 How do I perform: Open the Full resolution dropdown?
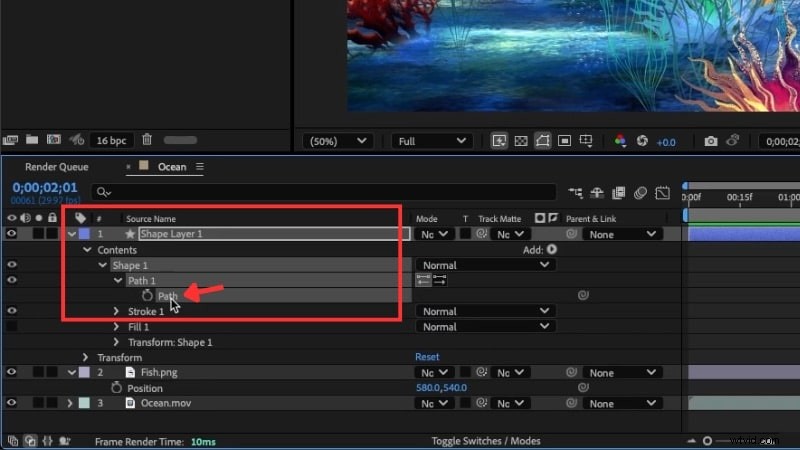(432, 141)
